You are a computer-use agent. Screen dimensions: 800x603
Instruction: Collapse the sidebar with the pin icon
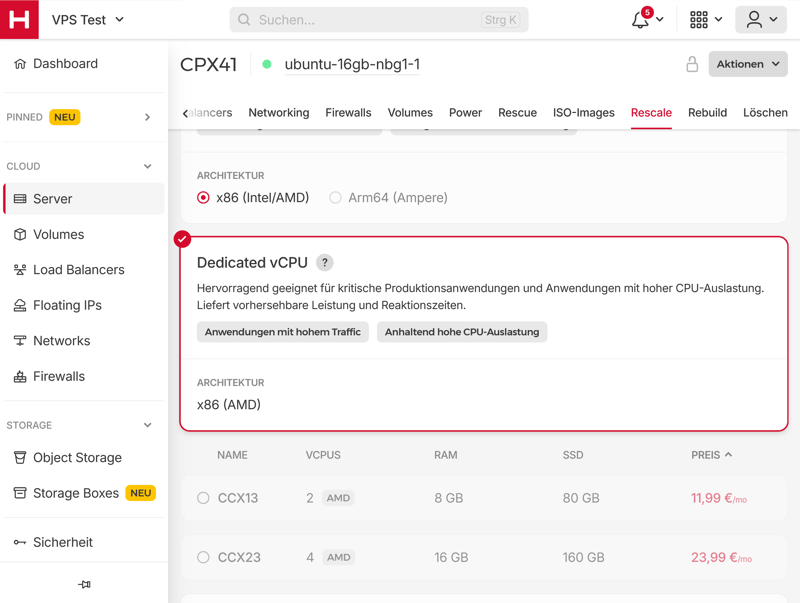click(x=84, y=584)
